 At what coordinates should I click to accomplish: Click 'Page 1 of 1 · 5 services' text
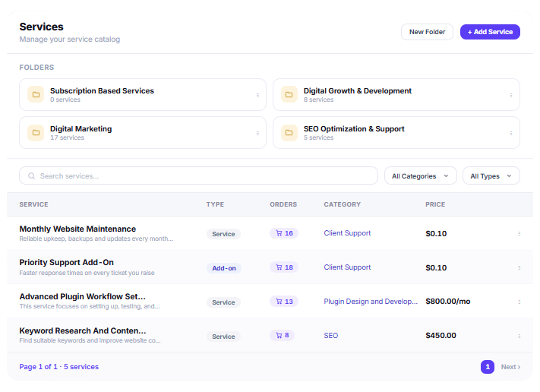point(59,367)
